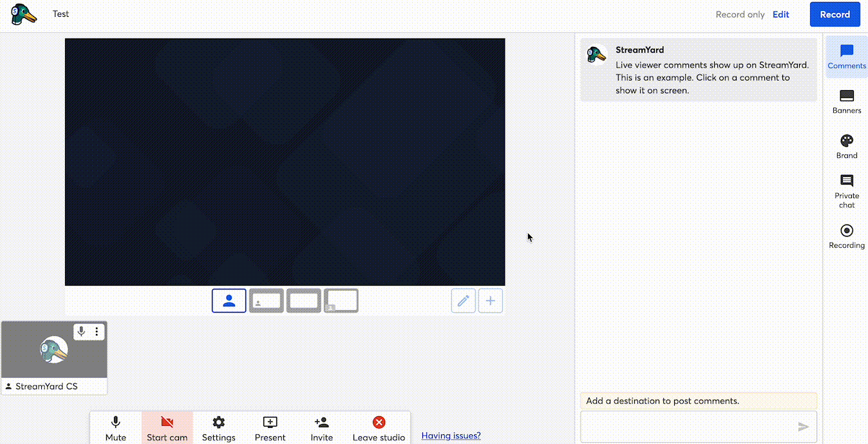Click the broadcast title 'Test'
The height and width of the screenshot is (444, 868).
pyautogui.click(x=61, y=14)
